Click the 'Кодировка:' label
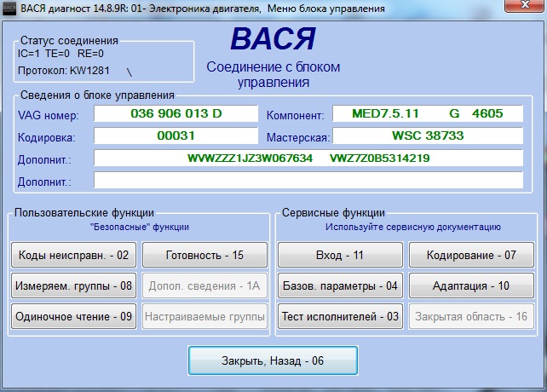Image resolution: width=547 pixels, height=392 pixels. coord(46,137)
